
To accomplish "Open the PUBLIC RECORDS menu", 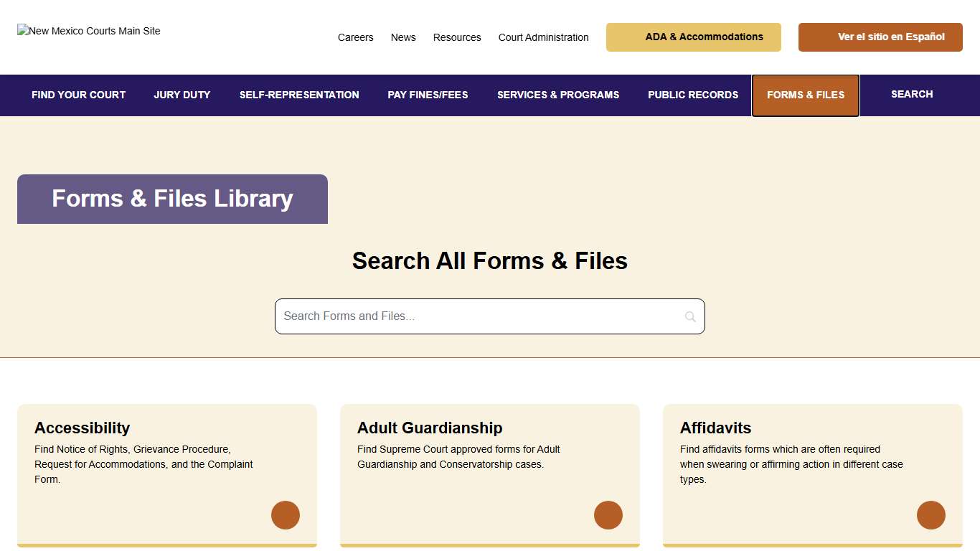I will pyautogui.click(x=693, y=95).
